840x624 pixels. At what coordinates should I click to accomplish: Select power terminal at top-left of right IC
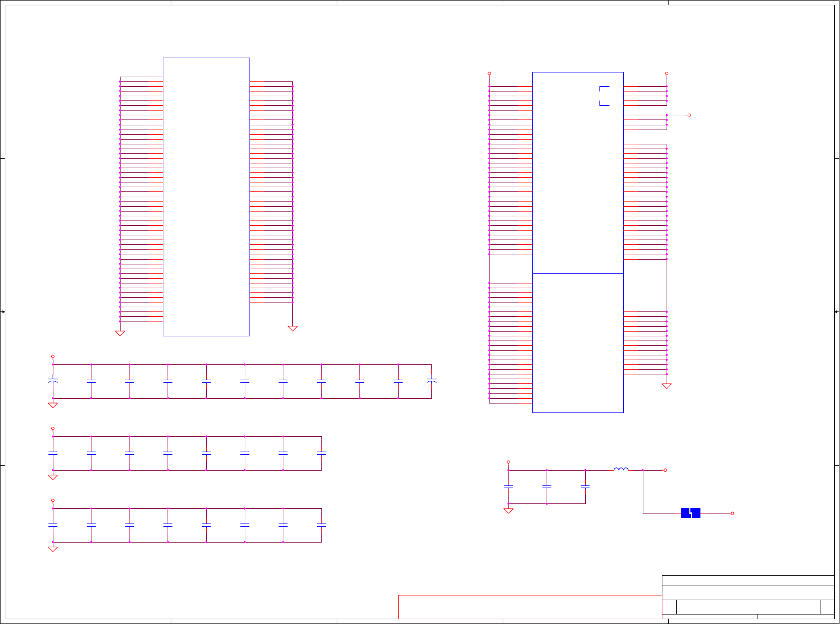[489, 73]
